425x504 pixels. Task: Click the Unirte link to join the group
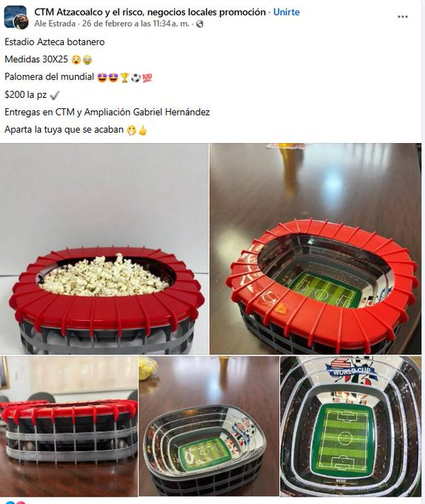[x=287, y=12]
